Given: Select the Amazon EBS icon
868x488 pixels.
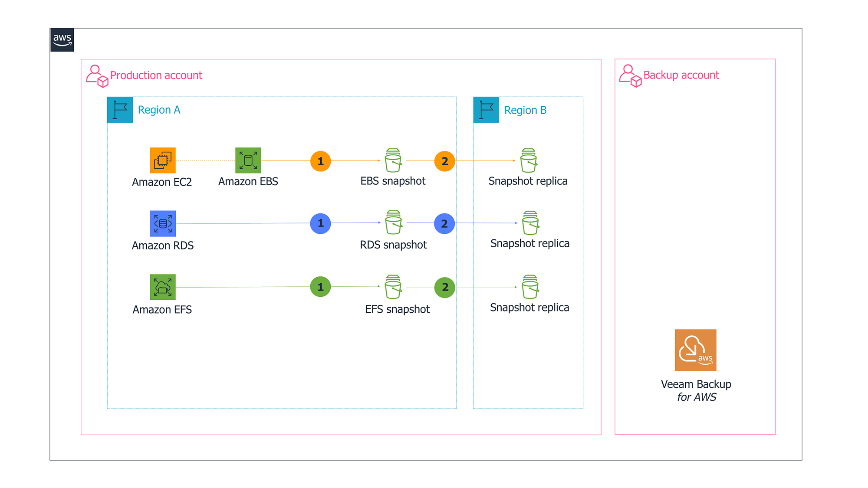Looking at the screenshot, I should pyautogui.click(x=248, y=160).
